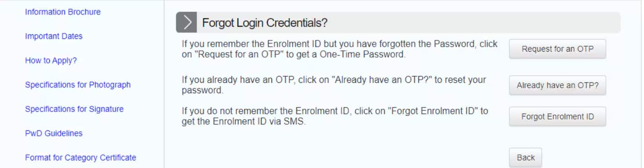Open the How to Apply? link
Screen dimensions: 644x168
click(51, 61)
